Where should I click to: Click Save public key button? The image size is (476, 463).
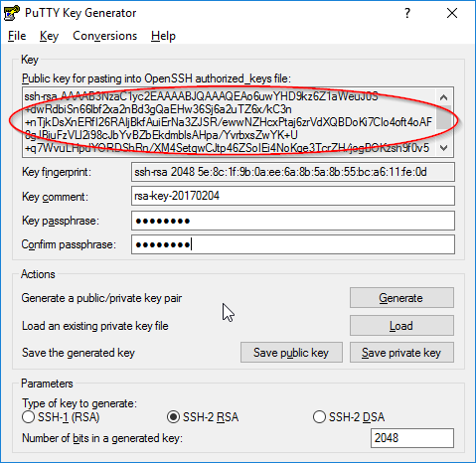pyautogui.click(x=291, y=353)
